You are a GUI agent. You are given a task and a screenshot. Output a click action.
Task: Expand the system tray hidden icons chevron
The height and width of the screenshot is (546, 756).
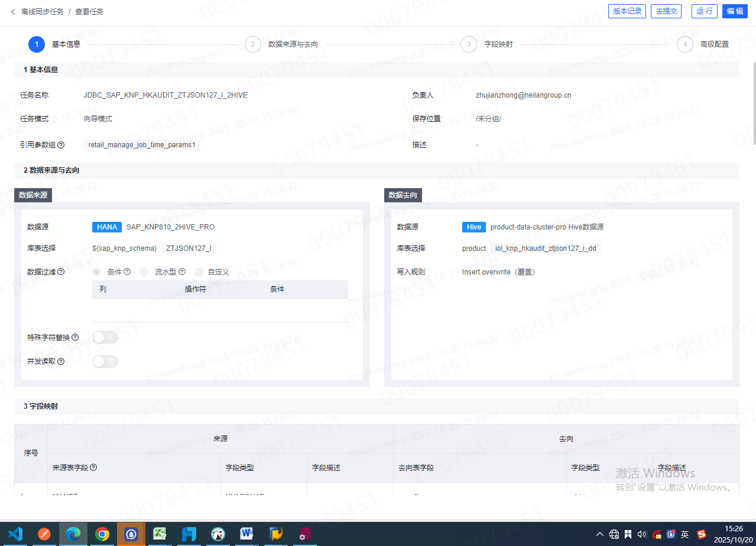click(x=599, y=534)
